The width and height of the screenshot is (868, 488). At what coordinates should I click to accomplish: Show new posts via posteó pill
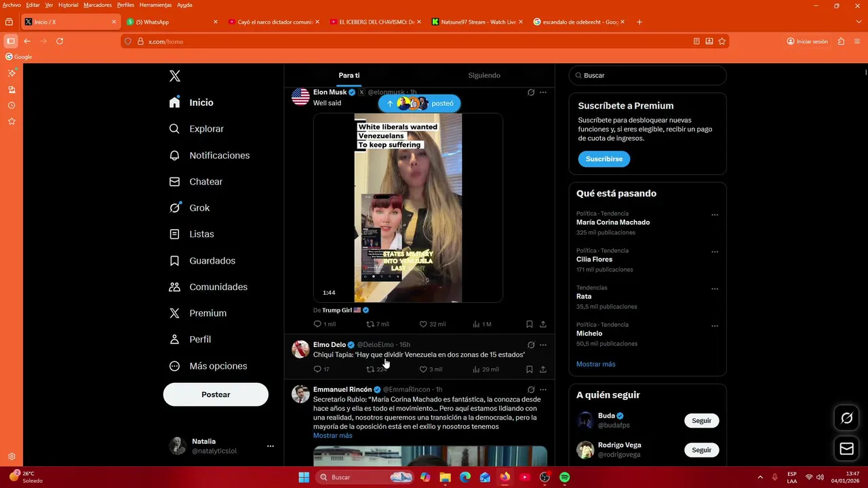[x=420, y=104]
